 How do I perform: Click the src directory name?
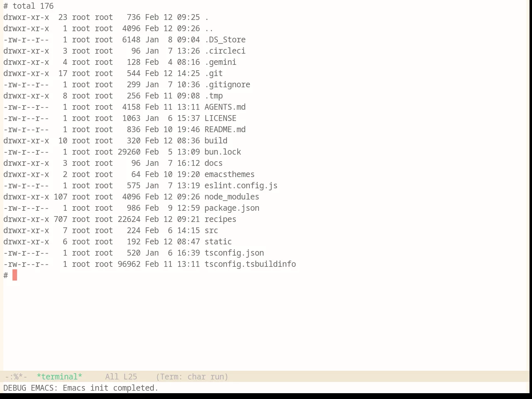coord(211,231)
